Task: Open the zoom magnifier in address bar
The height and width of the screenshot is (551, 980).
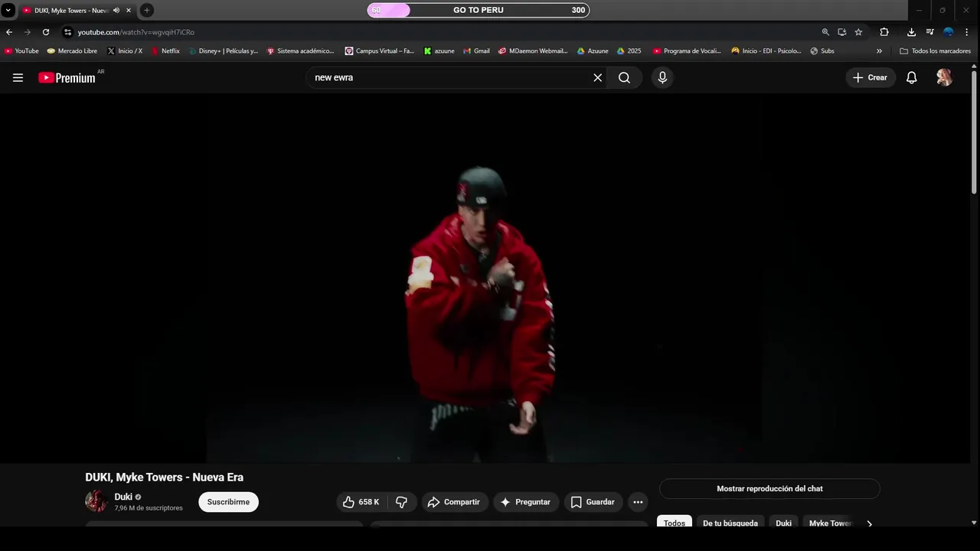Action: [x=825, y=32]
